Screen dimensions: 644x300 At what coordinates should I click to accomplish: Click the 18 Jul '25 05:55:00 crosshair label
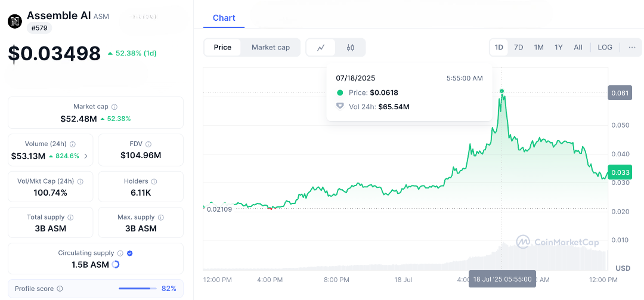coord(502,279)
